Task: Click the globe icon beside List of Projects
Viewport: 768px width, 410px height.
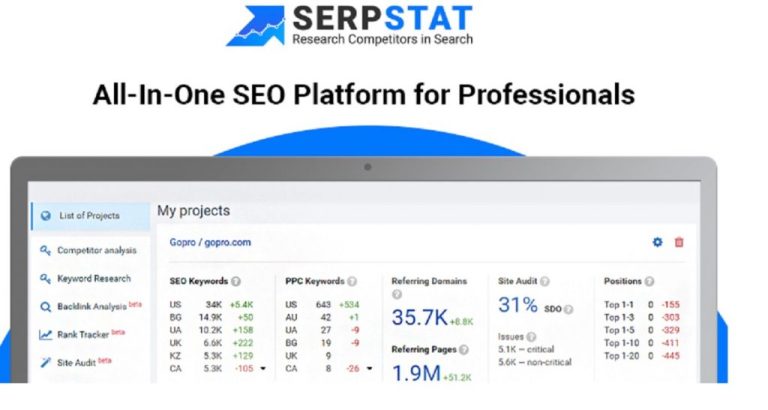Action: click(46, 216)
